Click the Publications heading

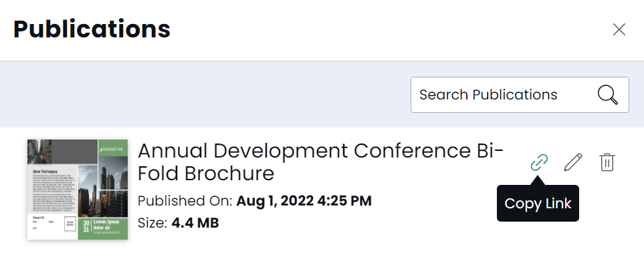(x=92, y=29)
